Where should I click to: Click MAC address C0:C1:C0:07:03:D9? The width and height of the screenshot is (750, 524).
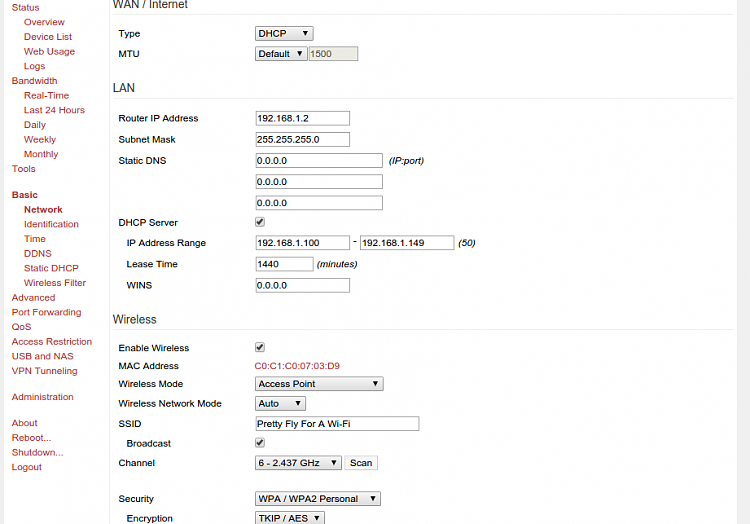pos(297,366)
